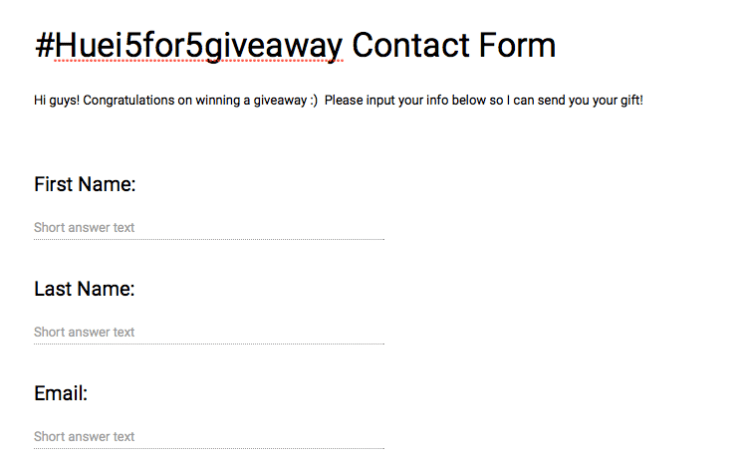The height and width of the screenshot is (460, 748).
Task: Select the "Last Name:" question title
Action: pos(84,290)
